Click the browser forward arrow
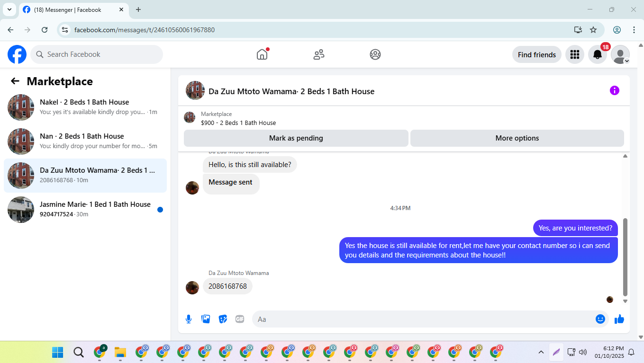644x363 pixels. click(x=27, y=30)
